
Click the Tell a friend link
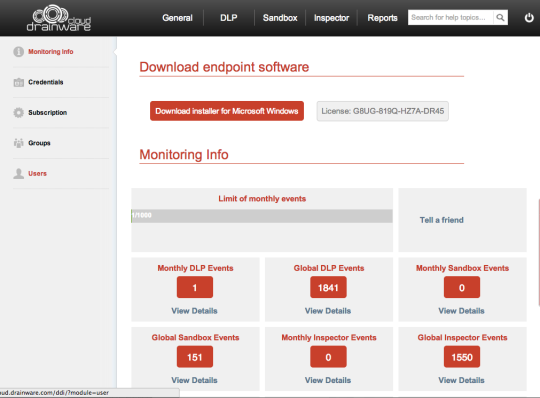442,220
